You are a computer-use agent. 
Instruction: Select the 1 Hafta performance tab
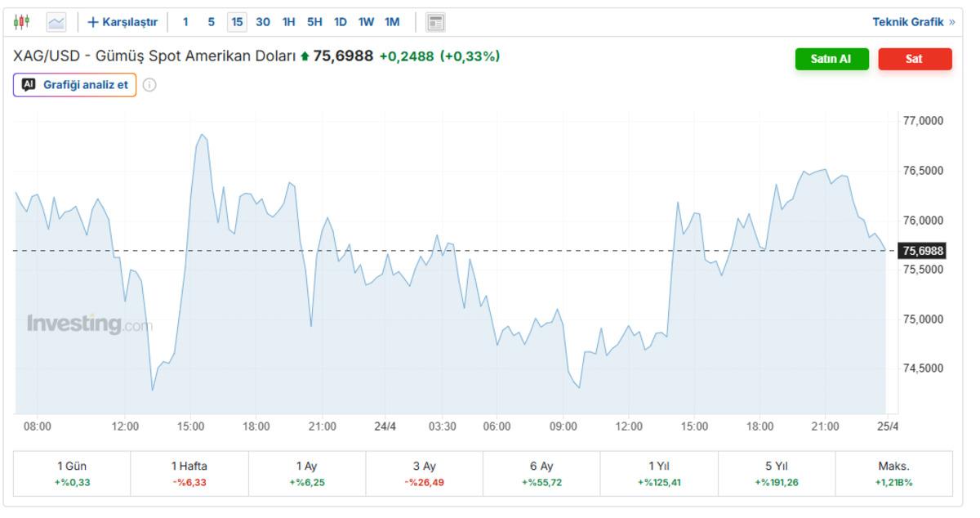point(189,474)
